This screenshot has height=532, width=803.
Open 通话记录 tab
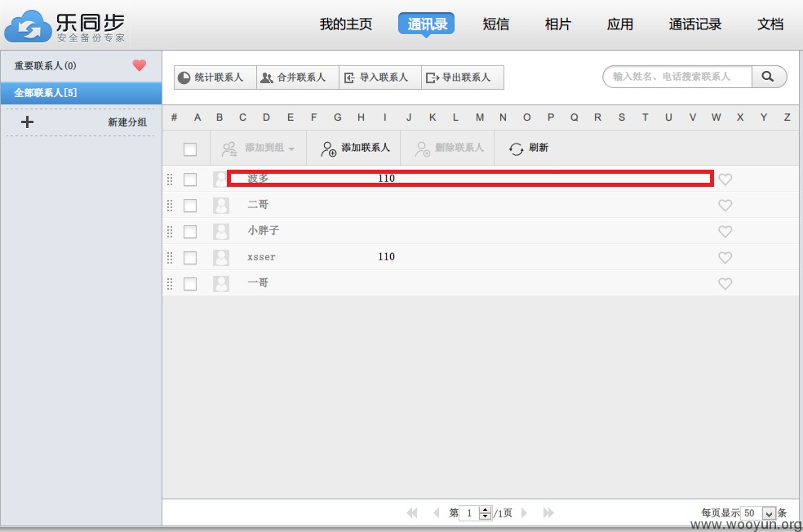click(x=695, y=24)
